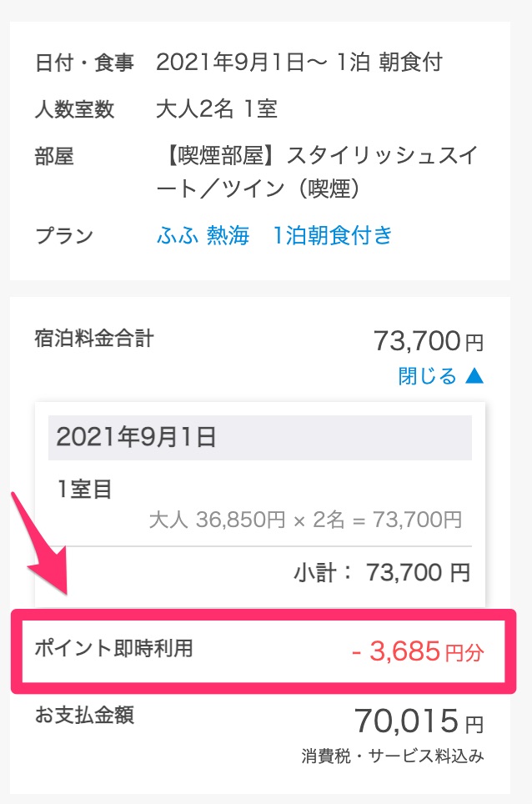Click the blue triangle beside 閉じる
532x804 pixels.
coord(474,376)
